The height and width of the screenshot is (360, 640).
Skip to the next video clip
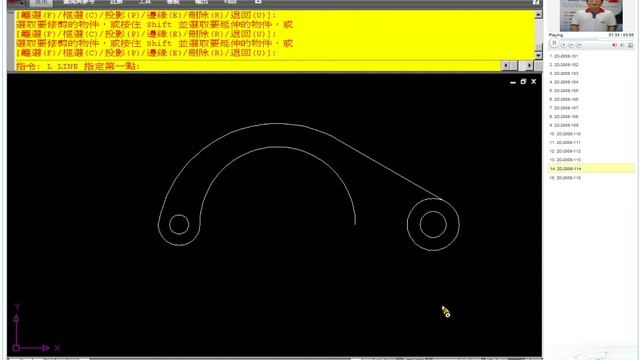579,44
